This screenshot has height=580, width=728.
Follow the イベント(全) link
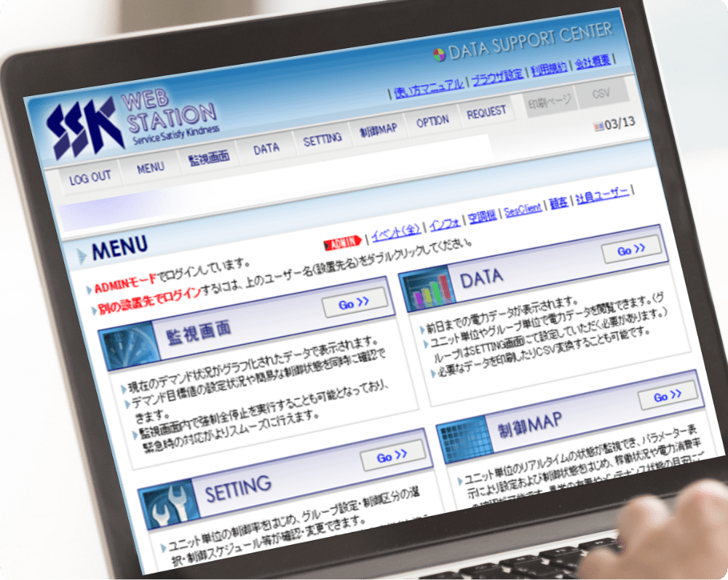(396, 232)
